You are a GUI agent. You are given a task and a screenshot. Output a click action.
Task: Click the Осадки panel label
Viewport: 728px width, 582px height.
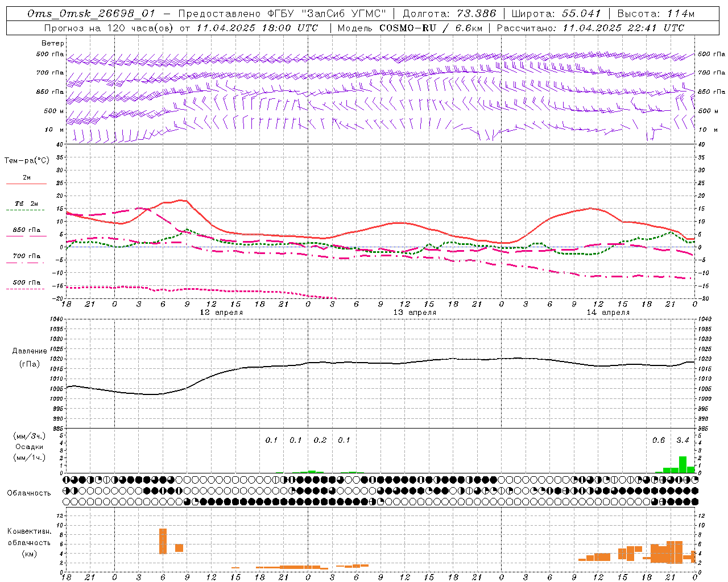tap(30, 447)
